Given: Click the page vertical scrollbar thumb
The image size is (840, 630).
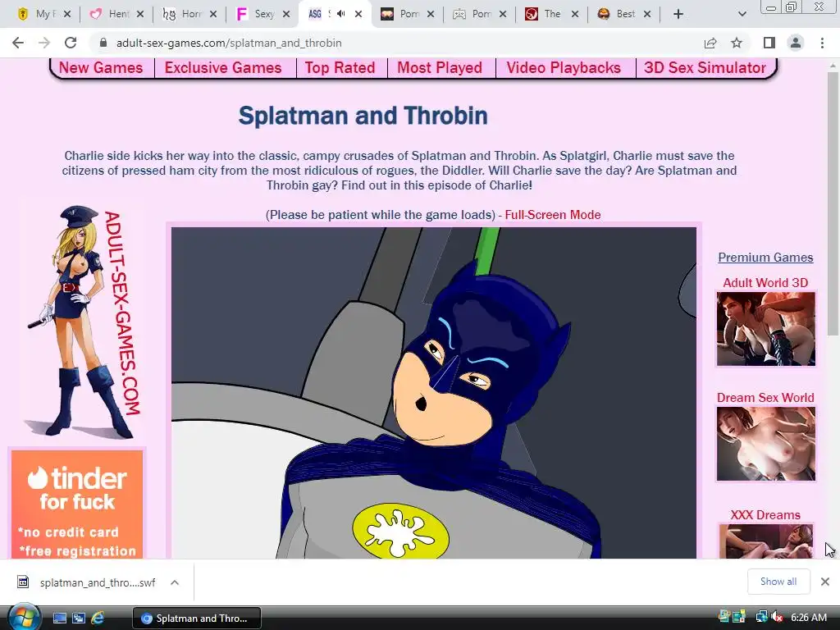Looking at the screenshot, I should pos(833,203).
